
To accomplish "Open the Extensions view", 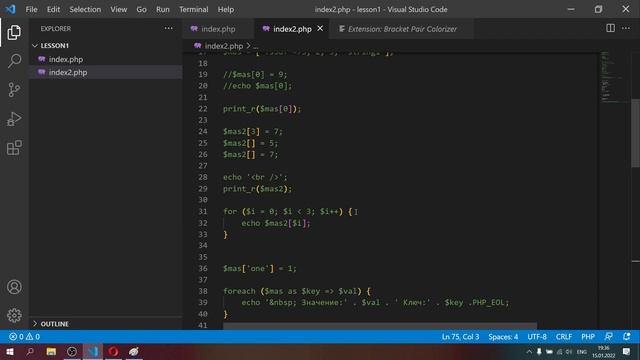I will pos(14,147).
